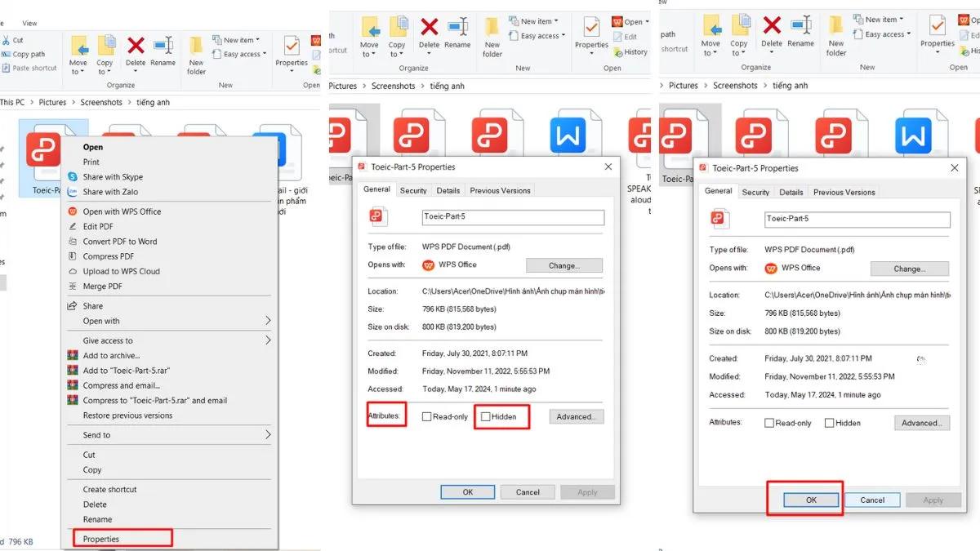Switch to the Security tab
The height and width of the screenshot is (551, 980).
(x=413, y=189)
